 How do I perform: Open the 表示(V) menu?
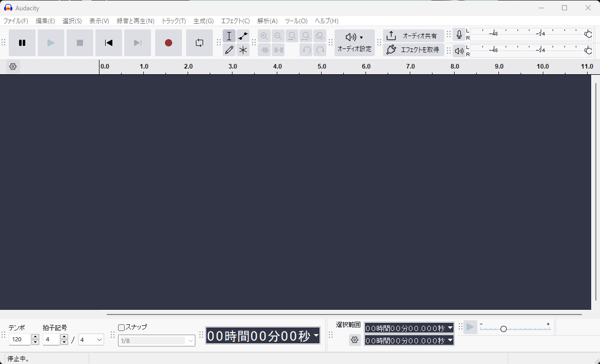(99, 21)
